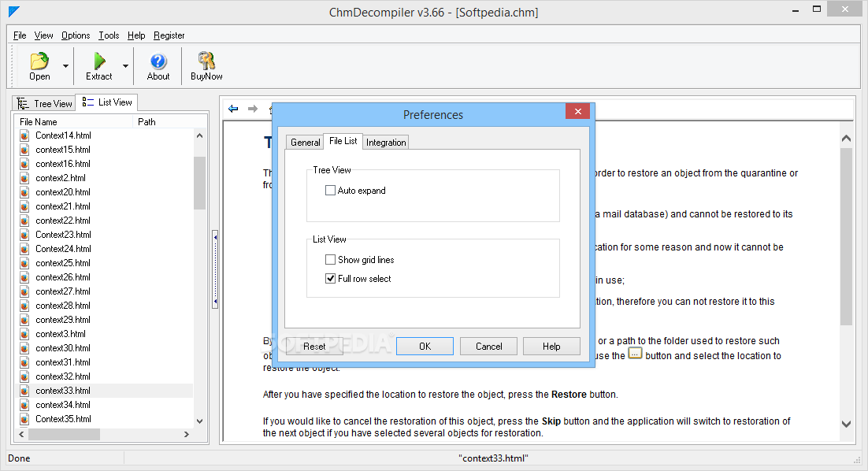This screenshot has width=868, height=471.
Task: Open the View menu
Action: 44,35
